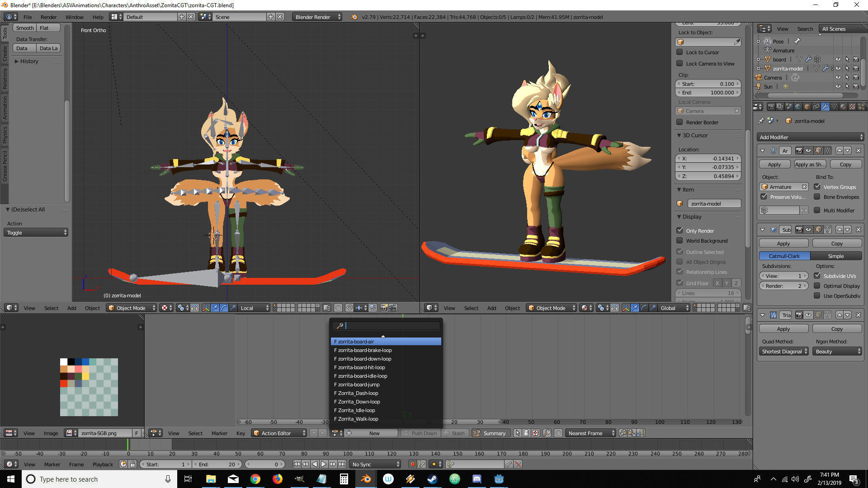This screenshot has width=868, height=488.
Task: Enable Optimal Display checkbox
Action: click(817, 286)
